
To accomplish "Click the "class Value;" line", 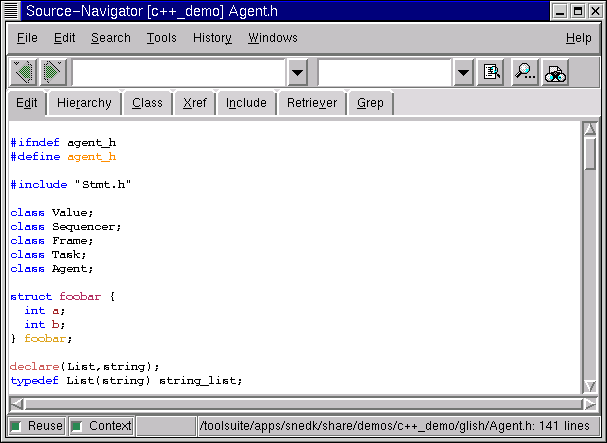I will [x=52, y=213].
